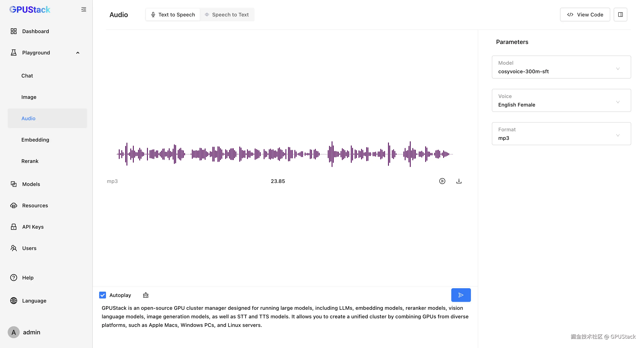Click the View Code button
Screen dimensions: 644x348
coord(585,15)
